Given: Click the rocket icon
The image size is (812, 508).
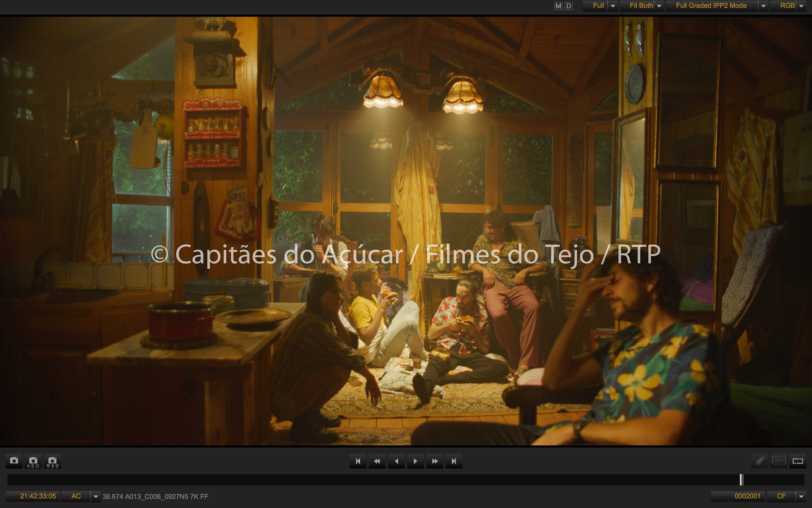Looking at the screenshot, I should [760, 461].
